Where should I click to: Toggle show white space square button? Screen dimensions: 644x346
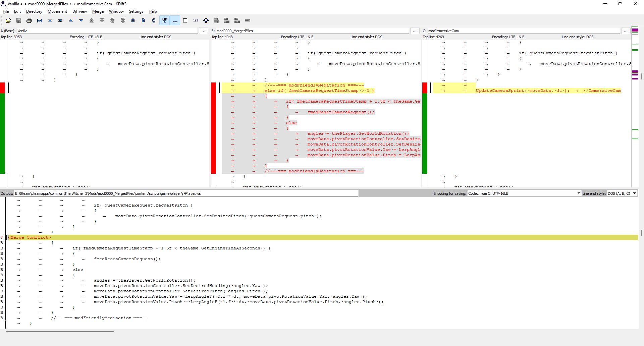[185, 20]
